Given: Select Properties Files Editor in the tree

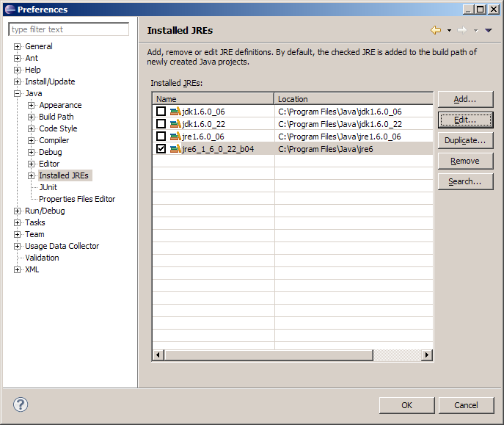Looking at the screenshot, I should click(x=77, y=200).
